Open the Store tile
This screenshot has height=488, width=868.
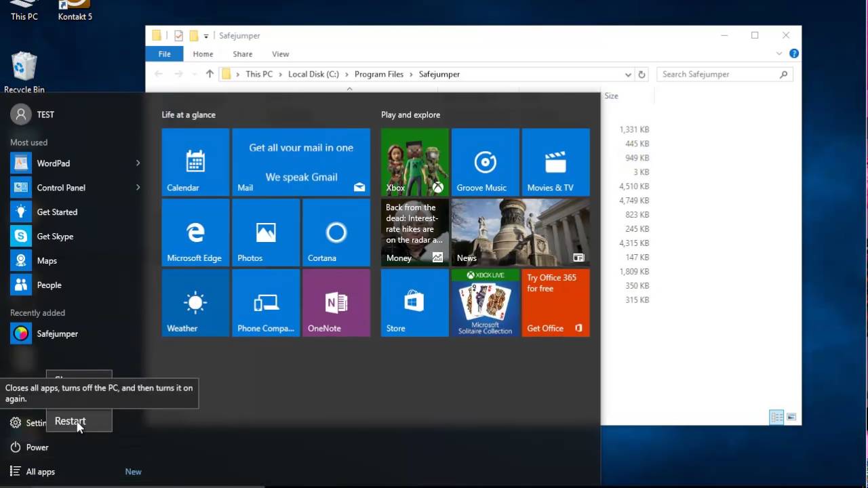(x=414, y=303)
